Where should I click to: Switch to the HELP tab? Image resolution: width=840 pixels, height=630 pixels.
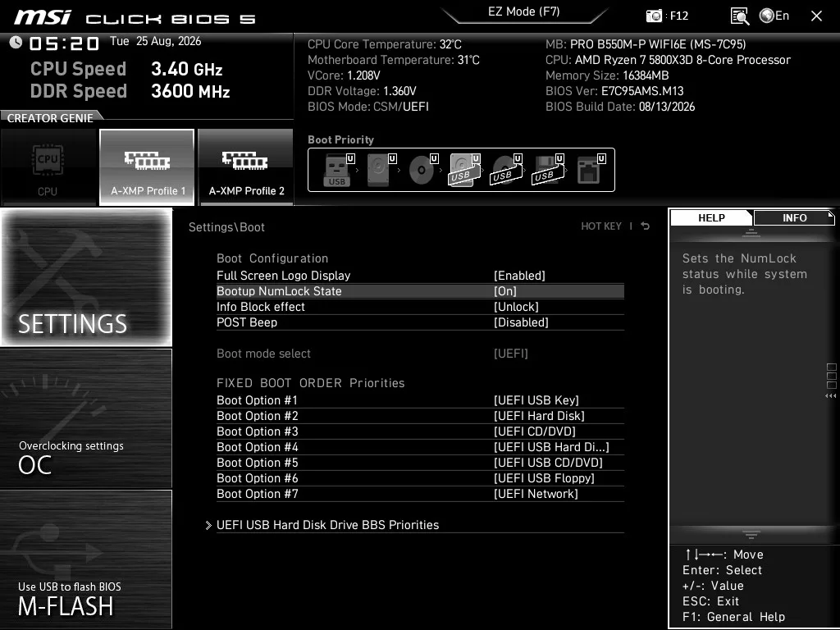(711, 218)
